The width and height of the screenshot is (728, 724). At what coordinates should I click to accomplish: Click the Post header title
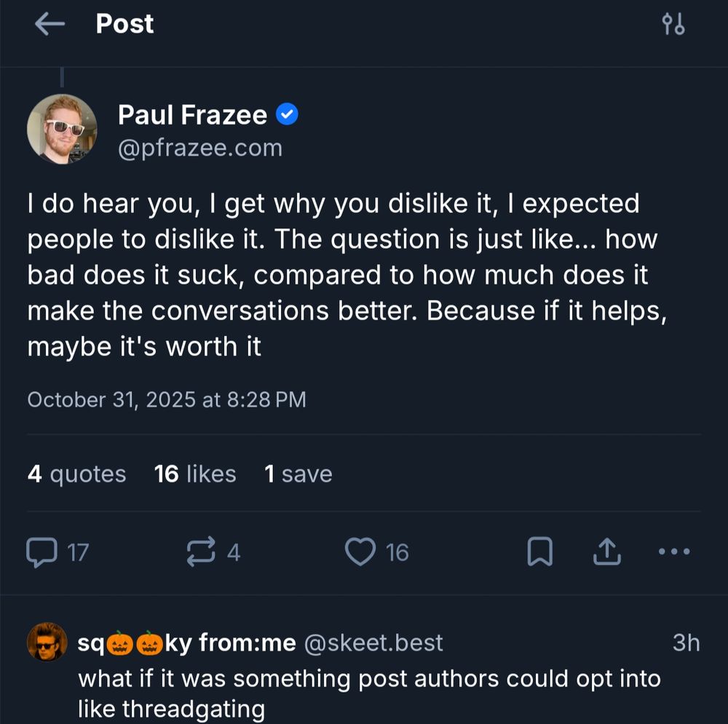(x=124, y=23)
